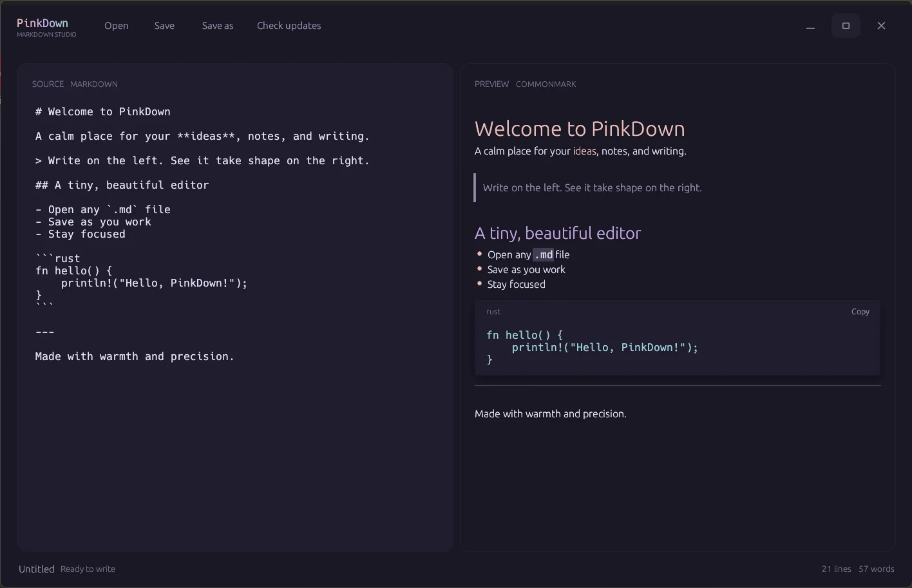The image size is (912, 588).
Task: Click source line '- Stay focused'
Action: click(x=81, y=234)
